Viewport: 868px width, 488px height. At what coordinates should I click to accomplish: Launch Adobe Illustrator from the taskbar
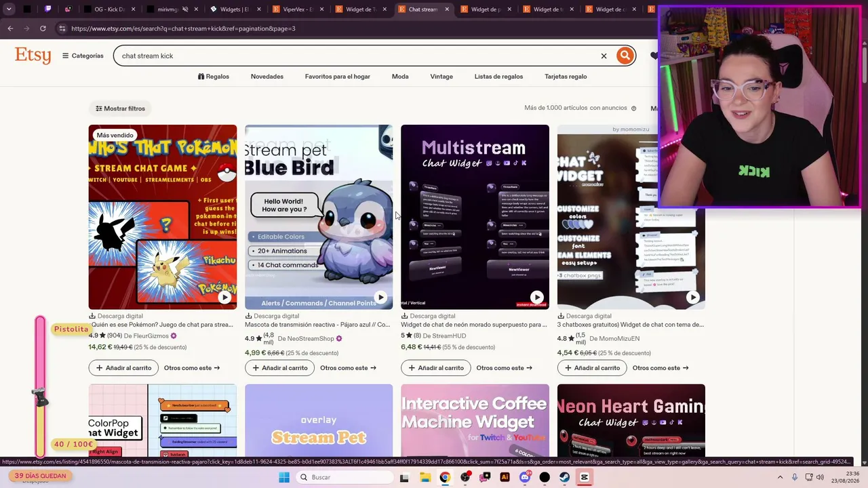click(505, 477)
